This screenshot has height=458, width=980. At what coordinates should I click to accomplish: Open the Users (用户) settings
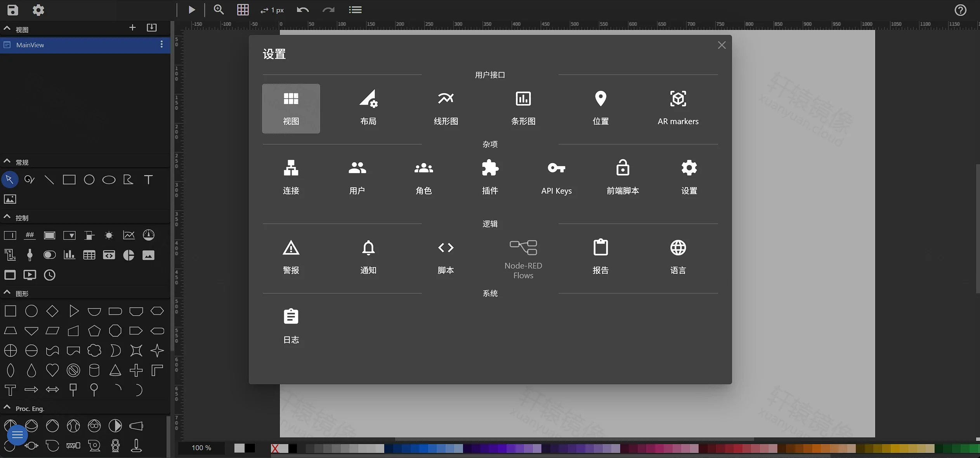point(357,178)
